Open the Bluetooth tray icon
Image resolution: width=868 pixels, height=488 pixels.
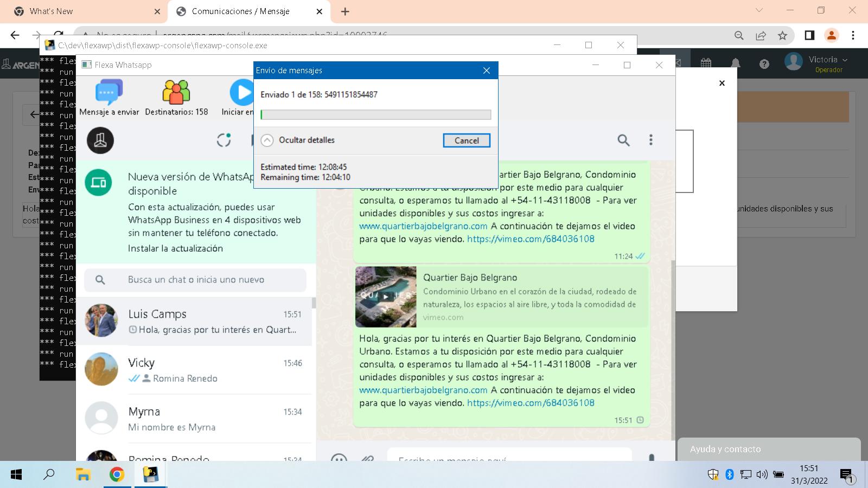[x=730, y=474]
